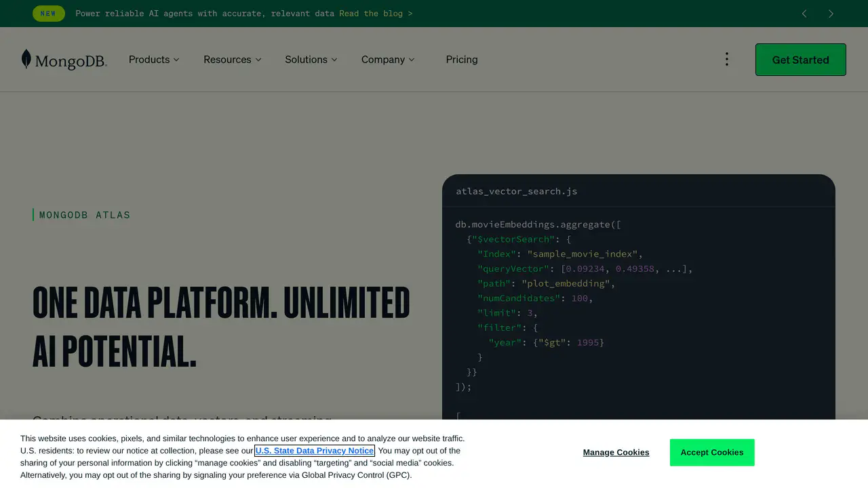Click the NEW badge in banner

pyautogui.click(x=49, y=14)
